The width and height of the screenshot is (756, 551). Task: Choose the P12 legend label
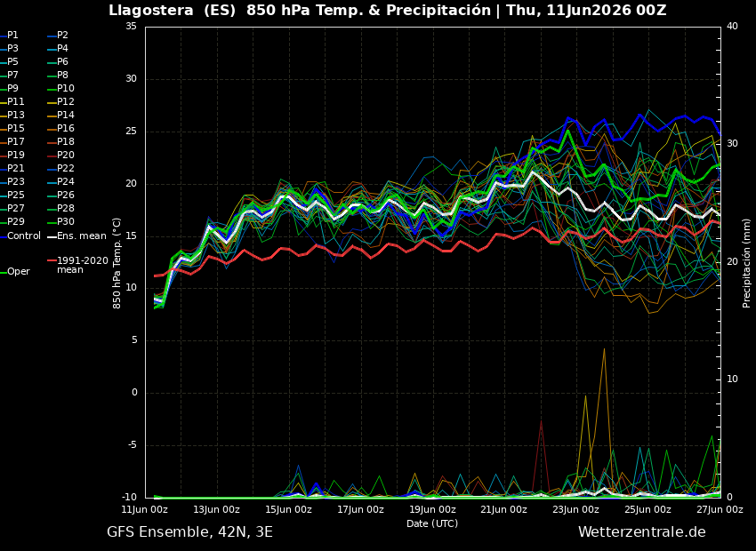point(66,101)
